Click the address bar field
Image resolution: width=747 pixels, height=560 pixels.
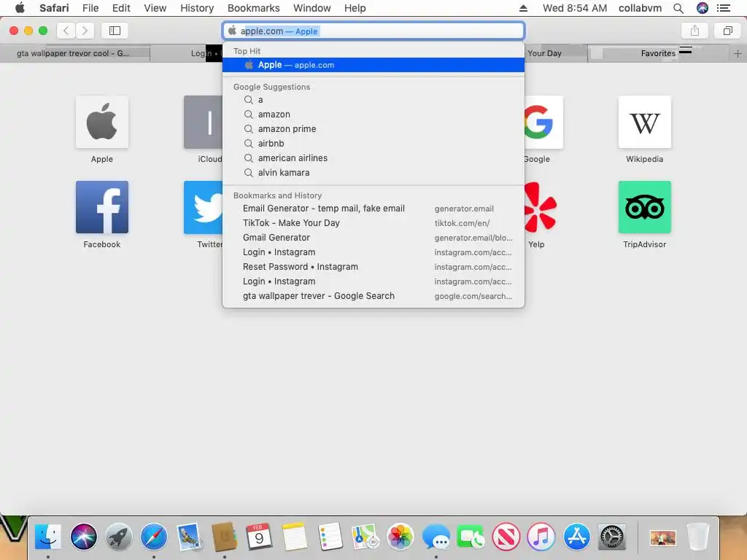coord(373,31)
